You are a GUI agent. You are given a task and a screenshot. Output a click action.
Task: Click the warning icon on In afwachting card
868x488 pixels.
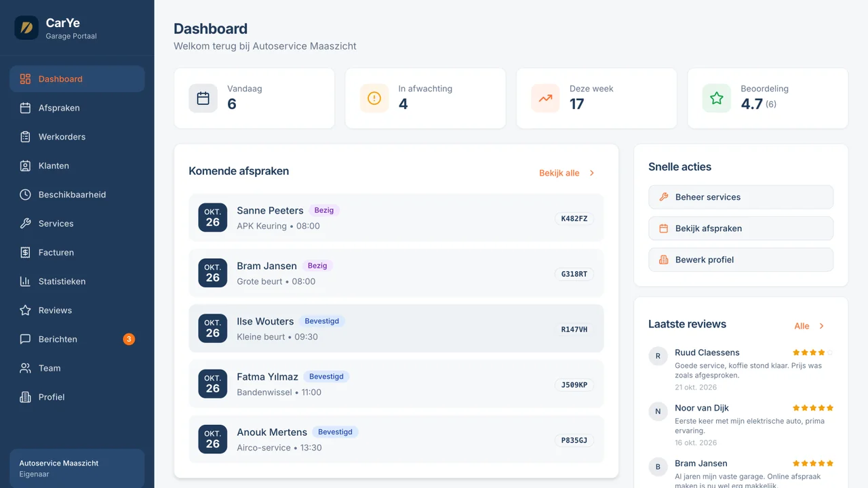click(x=374, y=98)
